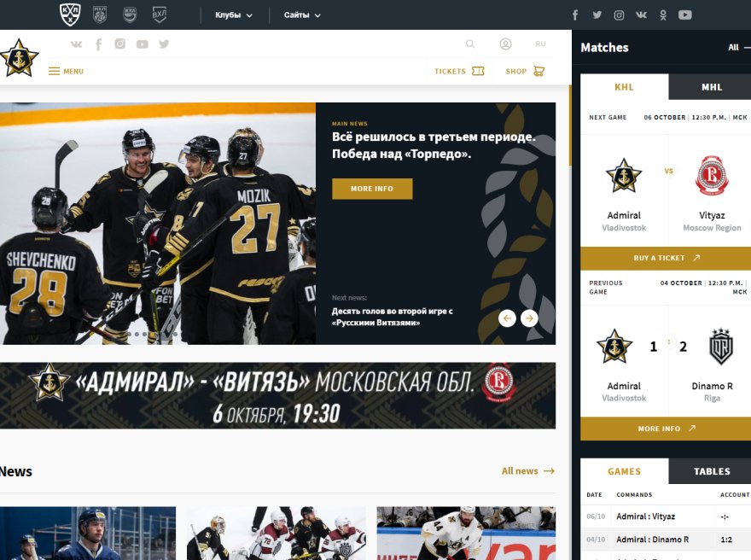Click the Instagram icon in the gray header
The height and width of the screenshot is (560, 751).
tap(119, 44)
